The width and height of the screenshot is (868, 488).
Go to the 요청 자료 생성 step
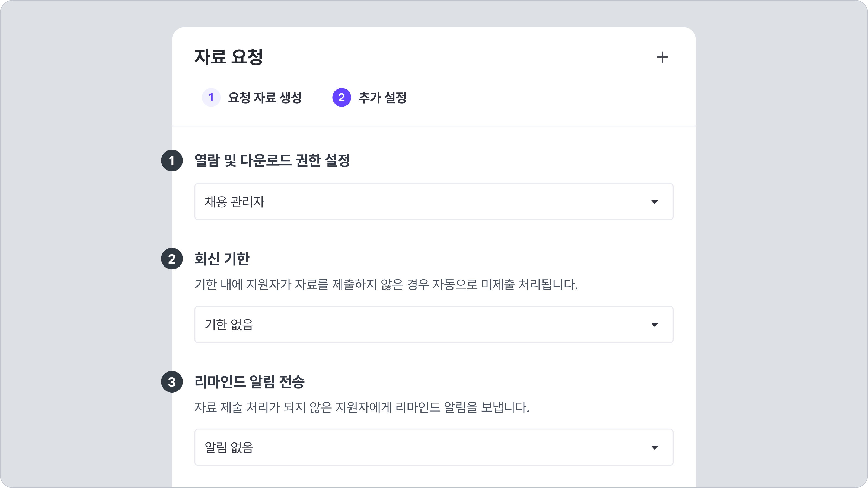264,98
